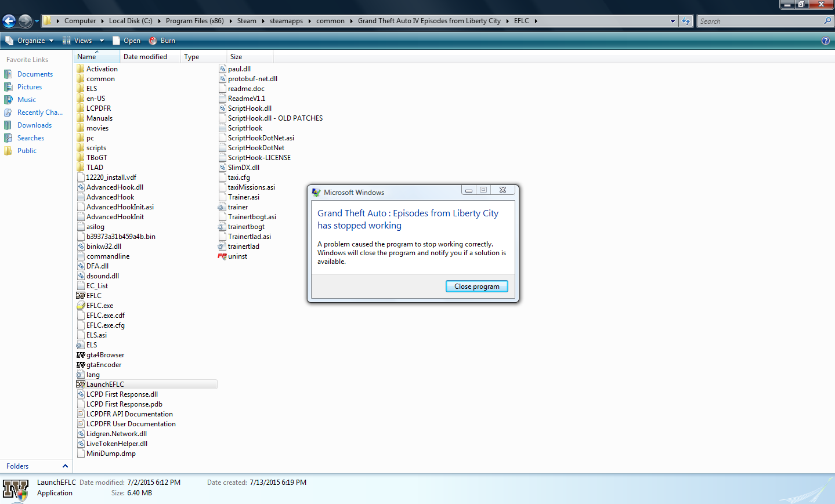Select the EFLC.exe file icon

pyautogui.click(x=81, y=306)
